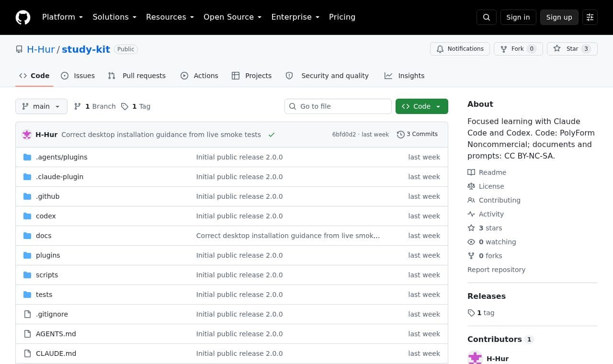Click H-Hur contributor avatar

tap(475, 358)
